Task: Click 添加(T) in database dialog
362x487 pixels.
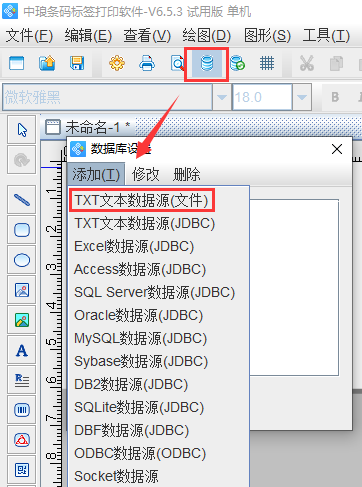Action: (96, 174)
